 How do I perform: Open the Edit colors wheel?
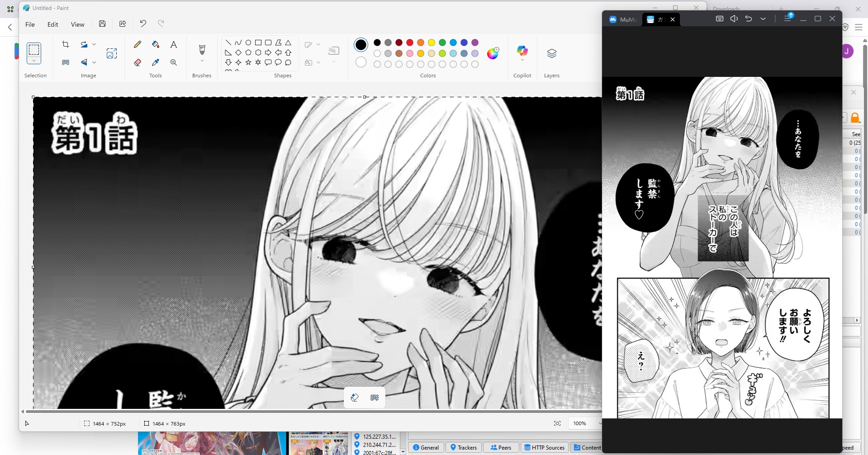pos(493,53)
